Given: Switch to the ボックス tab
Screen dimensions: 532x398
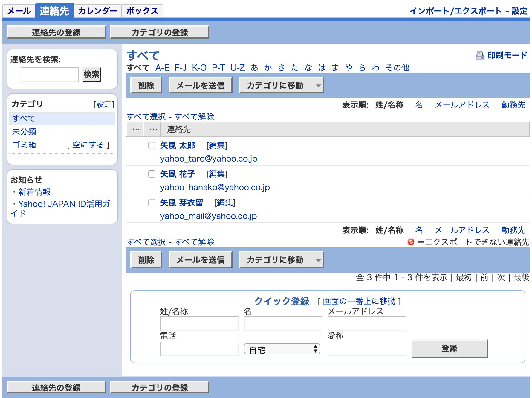Looking at the screenshot, I should 142,11.
